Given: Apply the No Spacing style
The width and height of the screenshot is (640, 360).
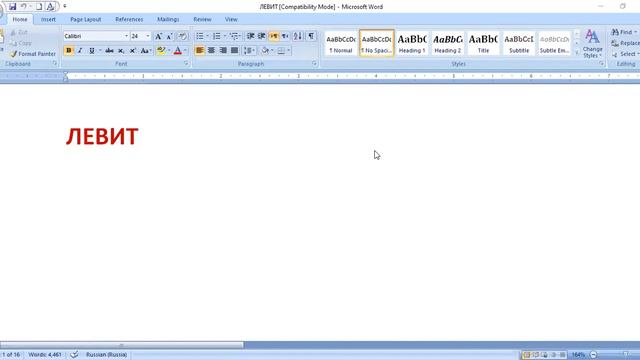Looking at the screenshot, I should coord(376,43).
